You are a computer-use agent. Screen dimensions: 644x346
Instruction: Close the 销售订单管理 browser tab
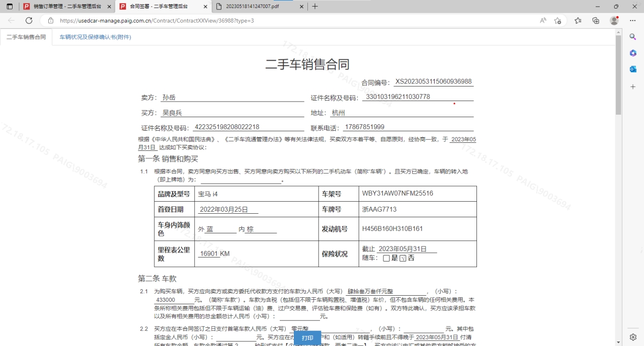pos(108,7)
